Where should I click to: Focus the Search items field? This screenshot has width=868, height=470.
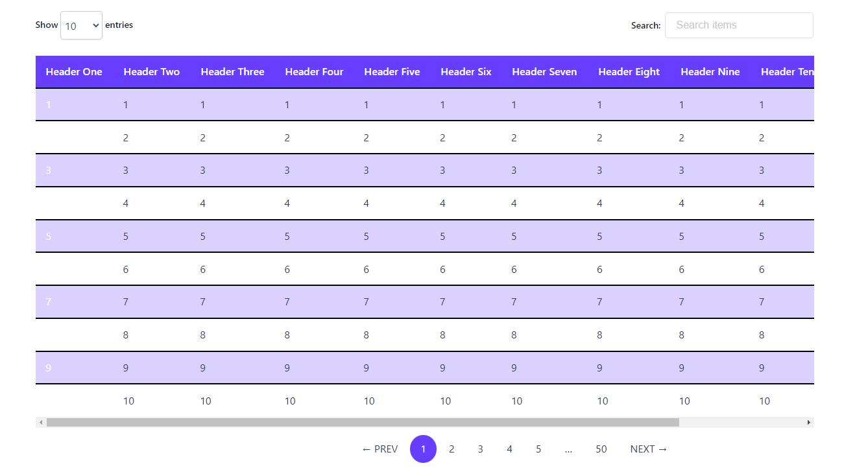(739, 25)
